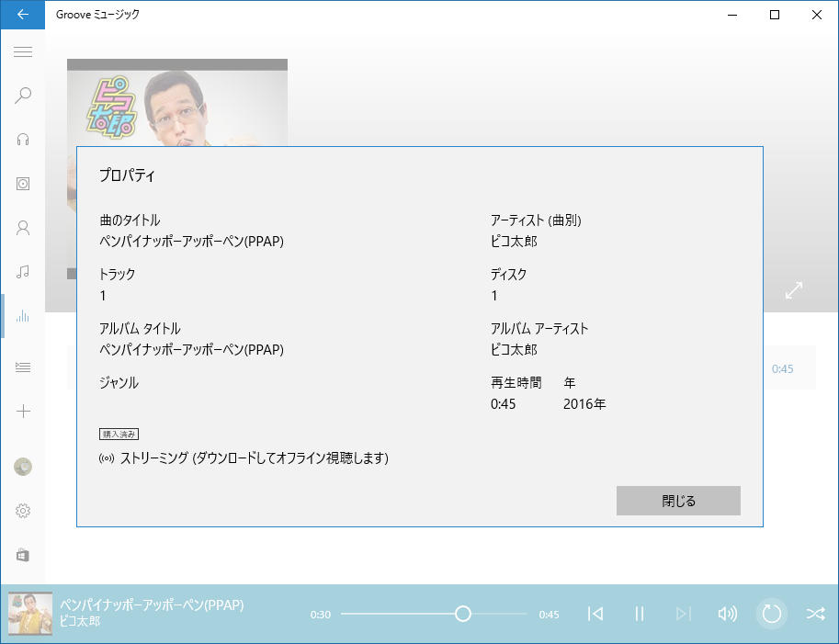Create new playlist with plus icon
The height and width of the screenshot is (644, 839).
tap(22, 412)
